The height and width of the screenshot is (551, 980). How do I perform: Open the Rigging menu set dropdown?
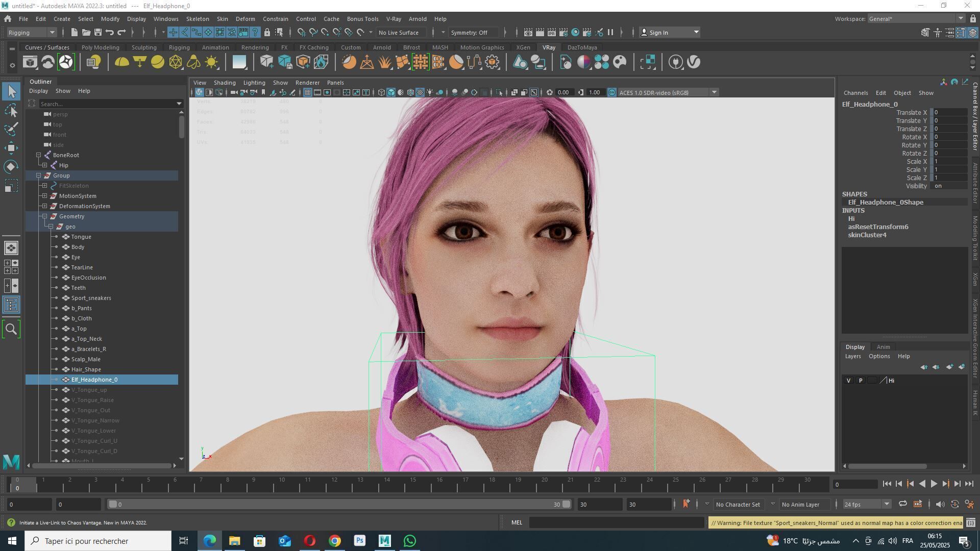(x=32, y=32)
